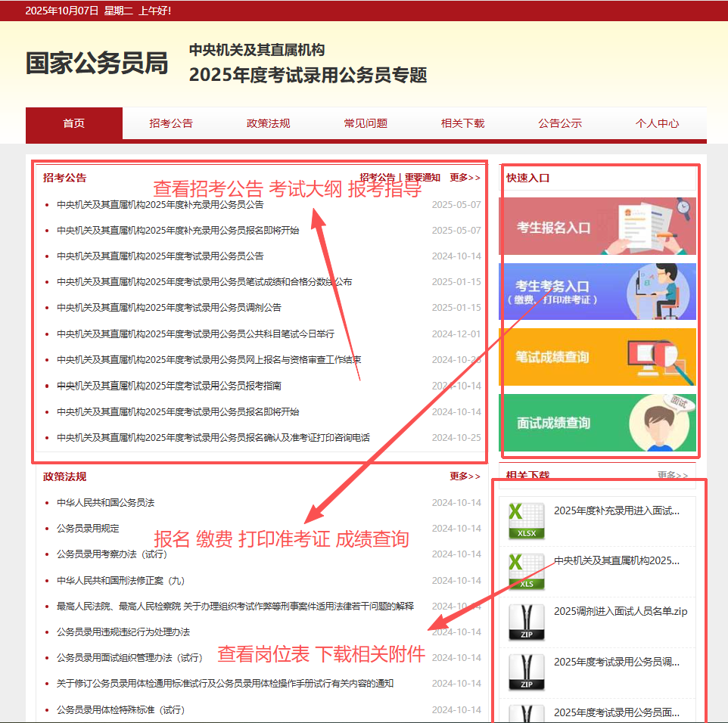Open the 考生考务入口 banner

(597, 292)
